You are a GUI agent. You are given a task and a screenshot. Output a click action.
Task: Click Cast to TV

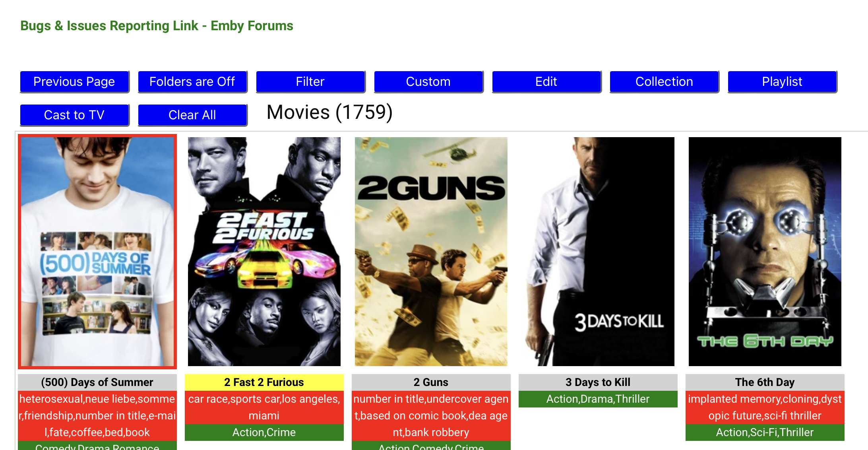pos(74,115)
